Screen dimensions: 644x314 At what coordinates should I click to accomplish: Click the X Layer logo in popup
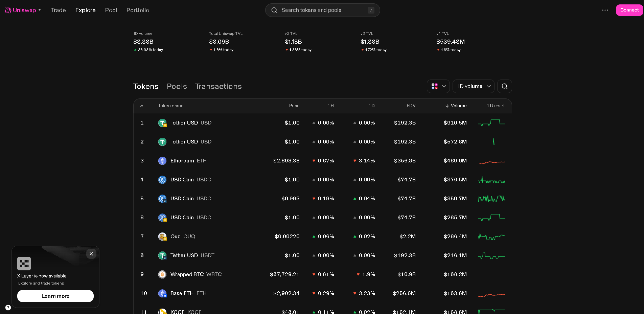pos(24,264)
